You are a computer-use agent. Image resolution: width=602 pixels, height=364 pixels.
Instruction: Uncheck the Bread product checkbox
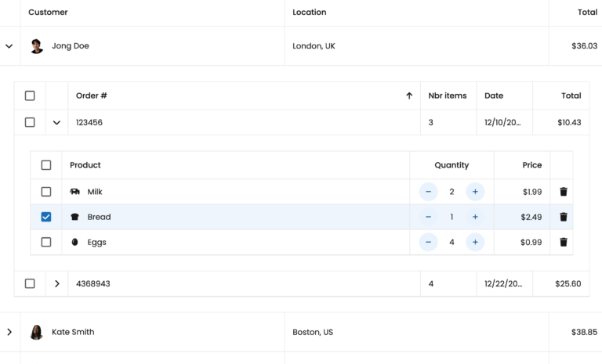[x=46, y=217]
